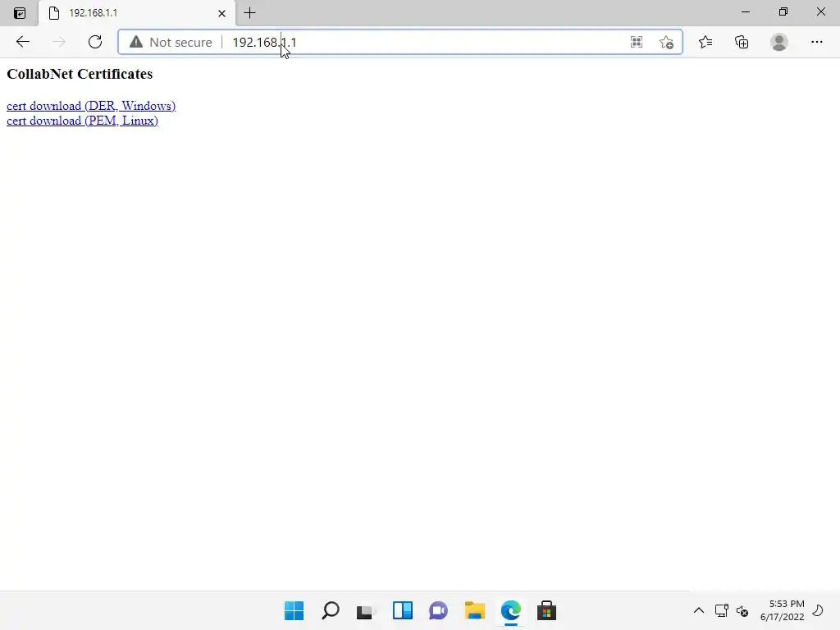
Task: Open Task View on the taskbar
Action: coord(366,610)
